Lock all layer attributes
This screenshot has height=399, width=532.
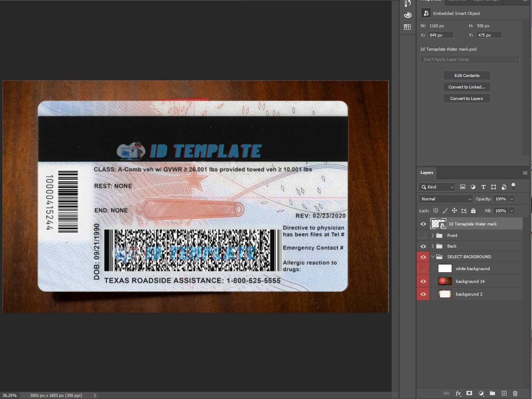tap(473, 211)
